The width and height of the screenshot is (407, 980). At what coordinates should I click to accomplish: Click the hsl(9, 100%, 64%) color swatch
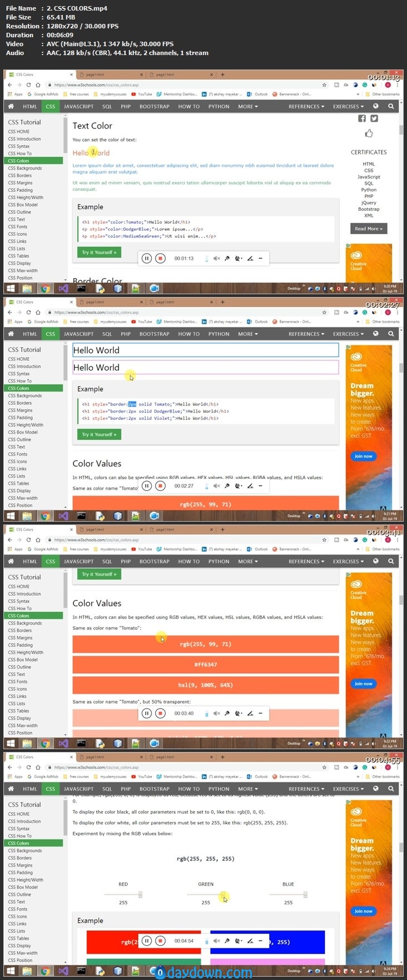pyautogui.click(x=206, y=685)
